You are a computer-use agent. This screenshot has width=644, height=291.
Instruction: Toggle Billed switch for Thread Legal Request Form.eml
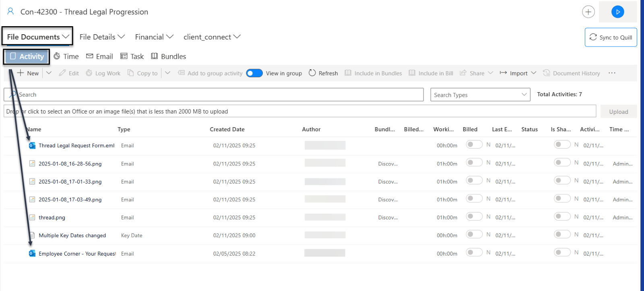tap(474, 144)
